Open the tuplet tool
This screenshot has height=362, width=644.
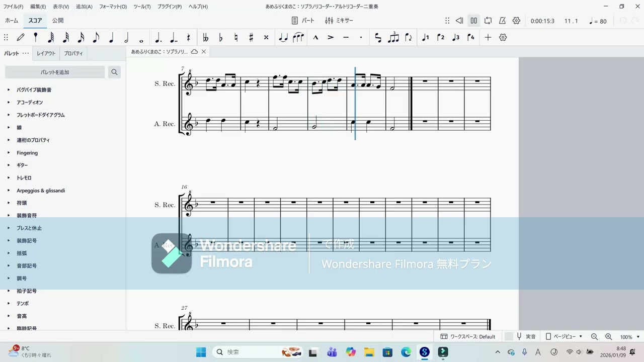(393, 37)
